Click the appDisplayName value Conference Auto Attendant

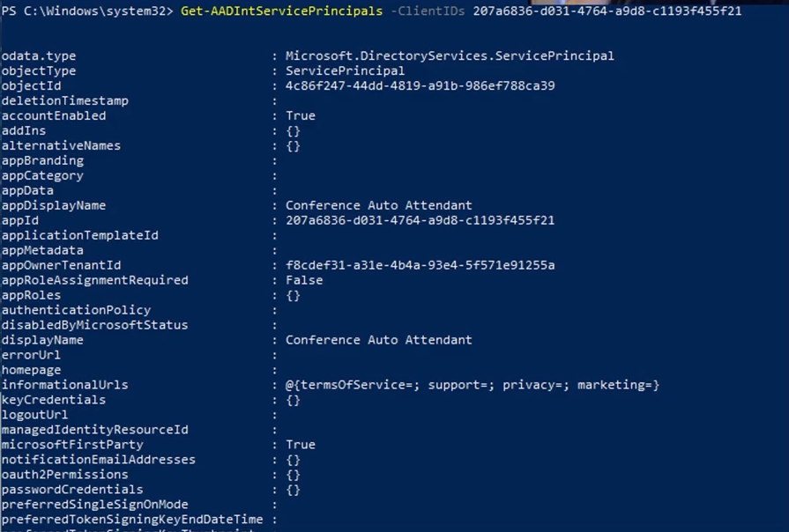click(378, 206)
